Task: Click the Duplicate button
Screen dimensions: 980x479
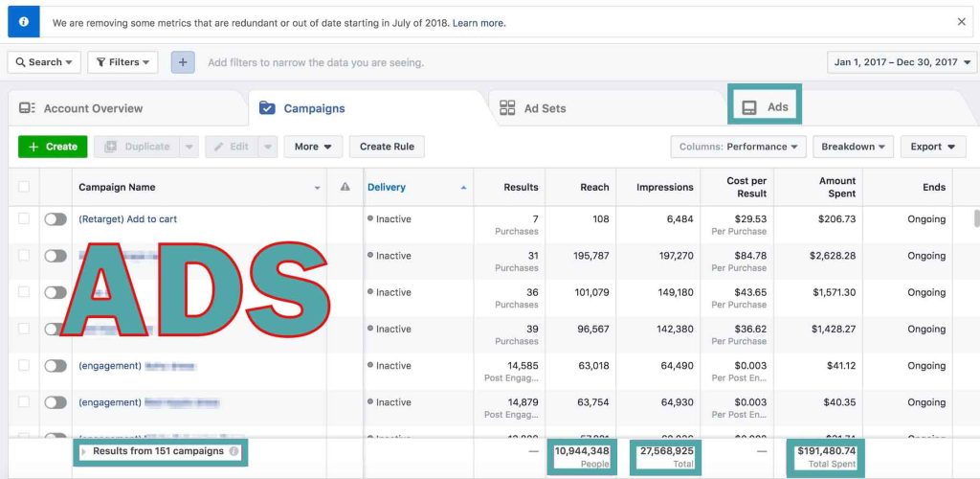Action: tap(137, 147)
